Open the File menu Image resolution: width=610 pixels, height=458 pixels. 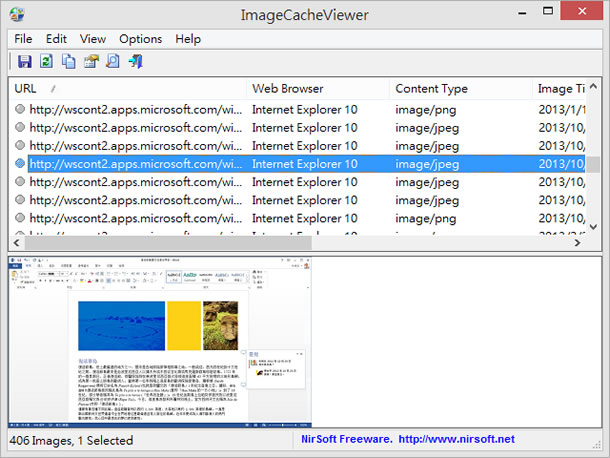point(23,39)
